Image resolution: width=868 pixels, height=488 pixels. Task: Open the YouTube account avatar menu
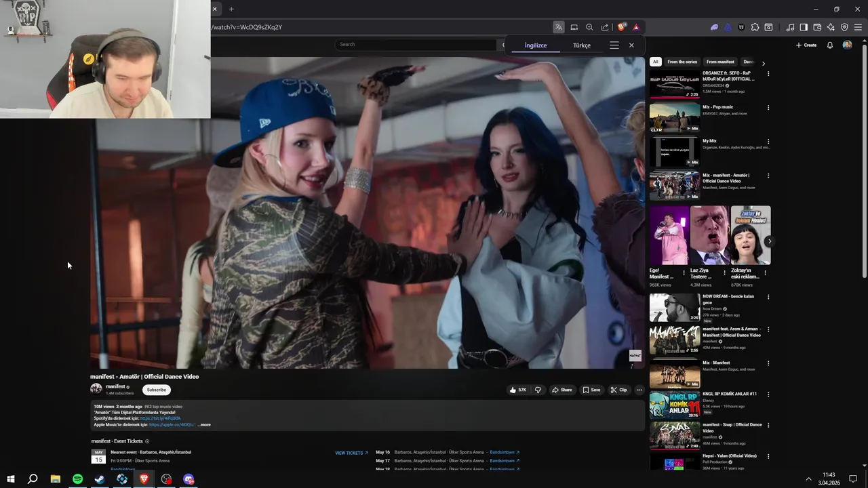(x=847, y=45)
